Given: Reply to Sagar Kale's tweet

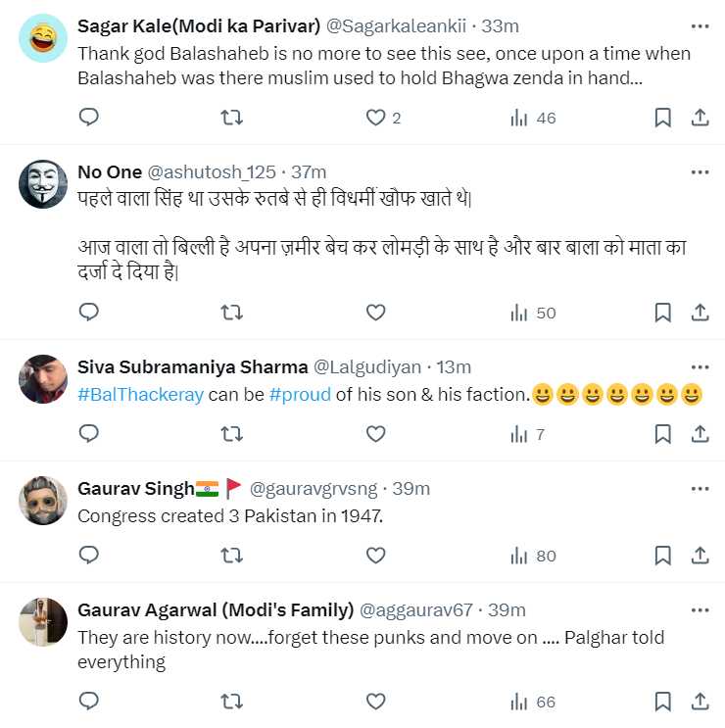Looking at the screenshot, I should [89, 118].
